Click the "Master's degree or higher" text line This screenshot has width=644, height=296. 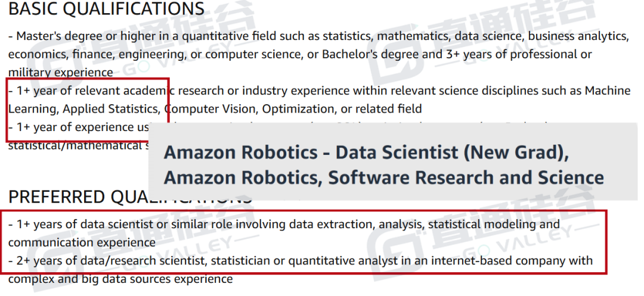click(318, 36)
